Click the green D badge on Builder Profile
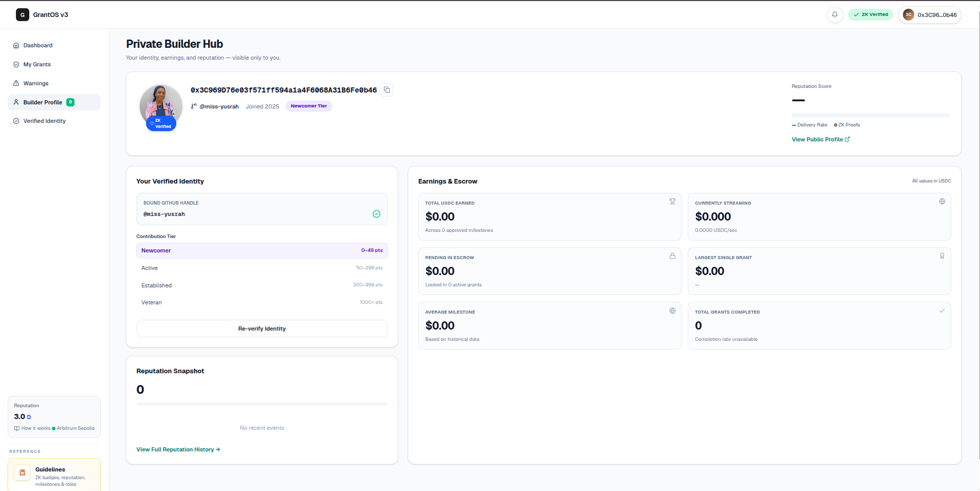Image resolution: width=980 pixels, height=491 pixels. [70, 102]
